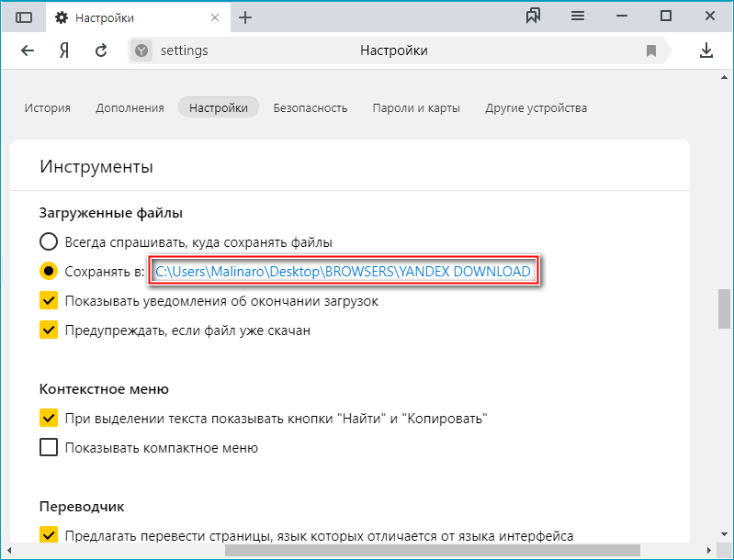
Task: Toggle the Найти и Копировать buttons checkbox
Action: pyautogui.click(x=49, y=418)
